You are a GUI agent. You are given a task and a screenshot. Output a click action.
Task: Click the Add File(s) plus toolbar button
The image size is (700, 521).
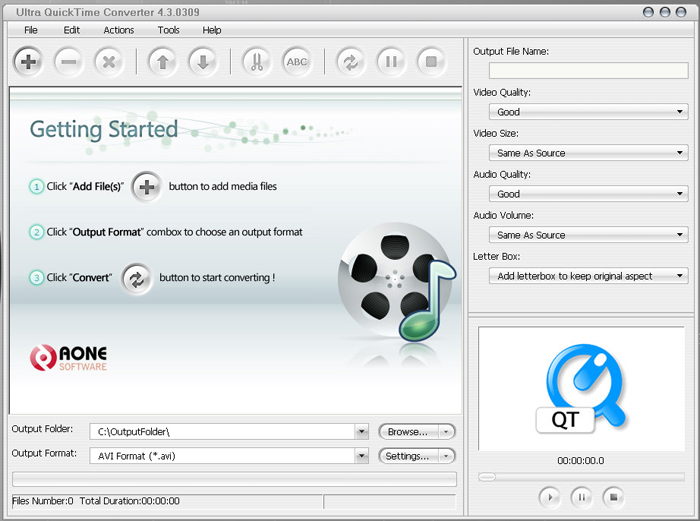[28, 62]
